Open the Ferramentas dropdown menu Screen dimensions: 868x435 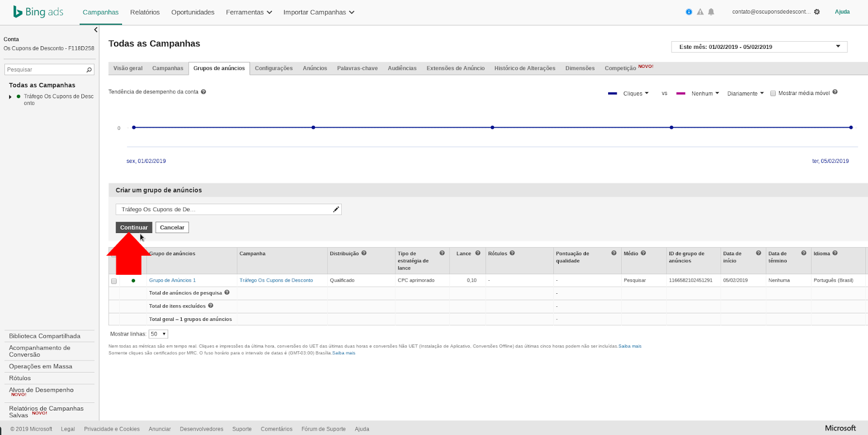tap(249, 12)
